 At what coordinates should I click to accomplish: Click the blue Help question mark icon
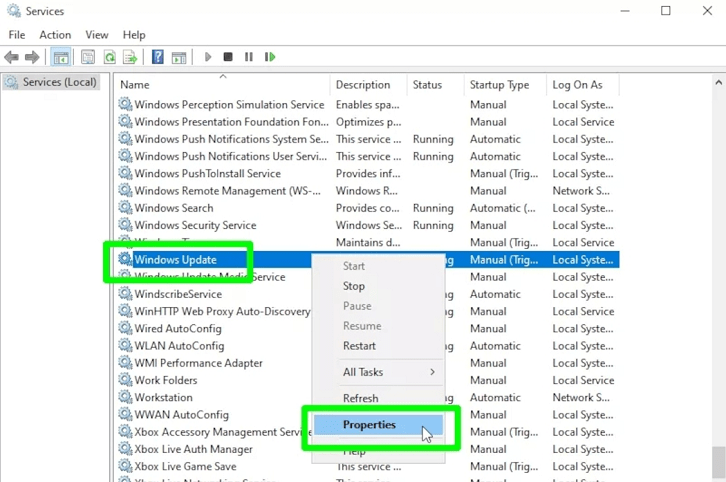pos(157,57)
